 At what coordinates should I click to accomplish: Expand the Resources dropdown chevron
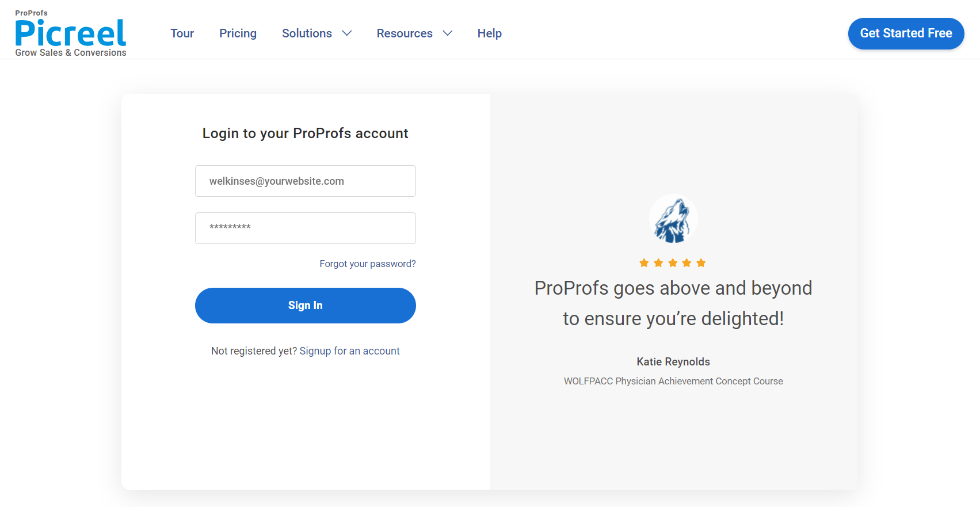(448, 33)
